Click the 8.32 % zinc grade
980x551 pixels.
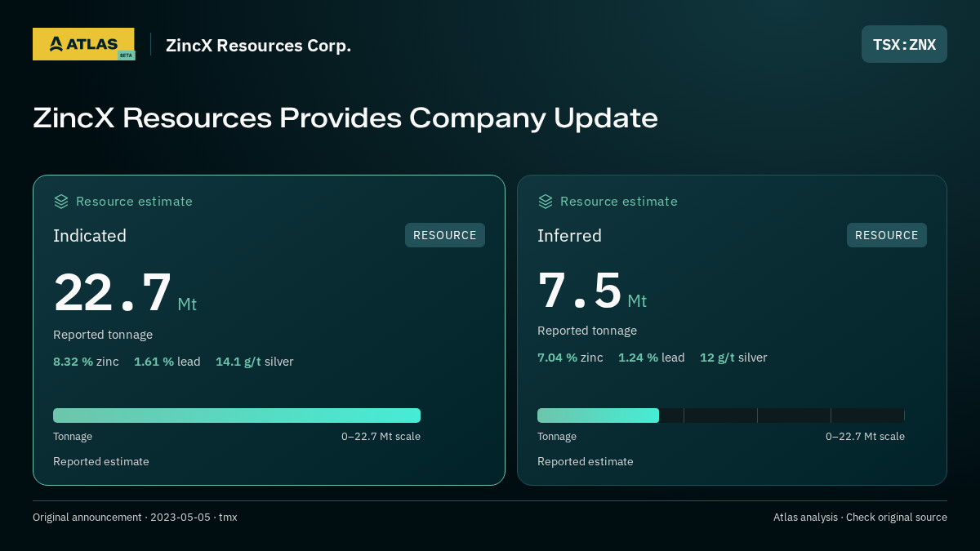pos(86,361)
